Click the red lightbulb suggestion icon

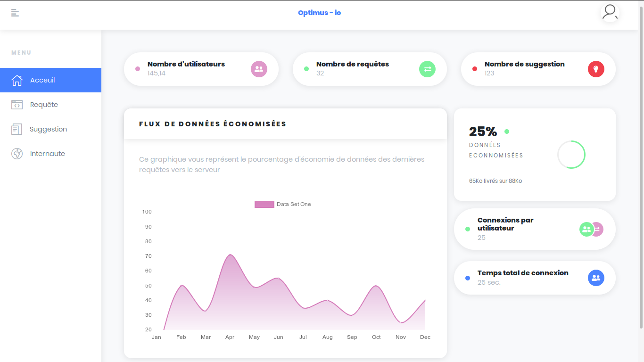pos(596,69)
